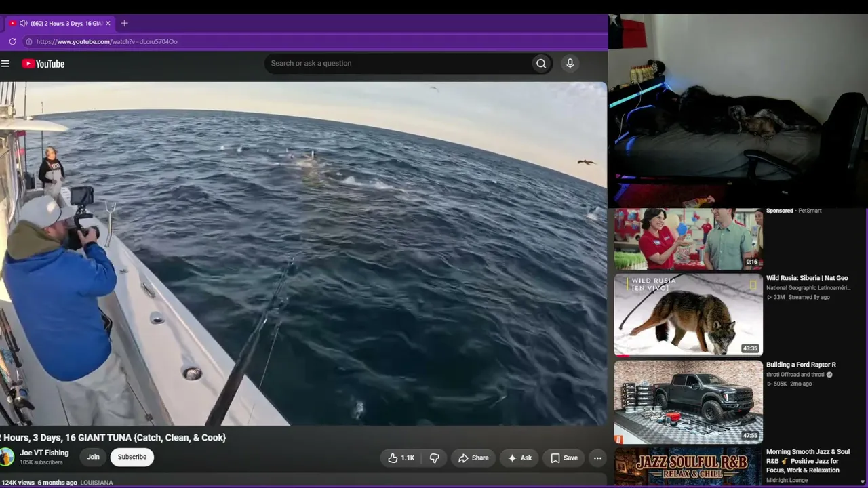Start voice search with the microphone
Viewport: 868px width, 488px height.
570,64
